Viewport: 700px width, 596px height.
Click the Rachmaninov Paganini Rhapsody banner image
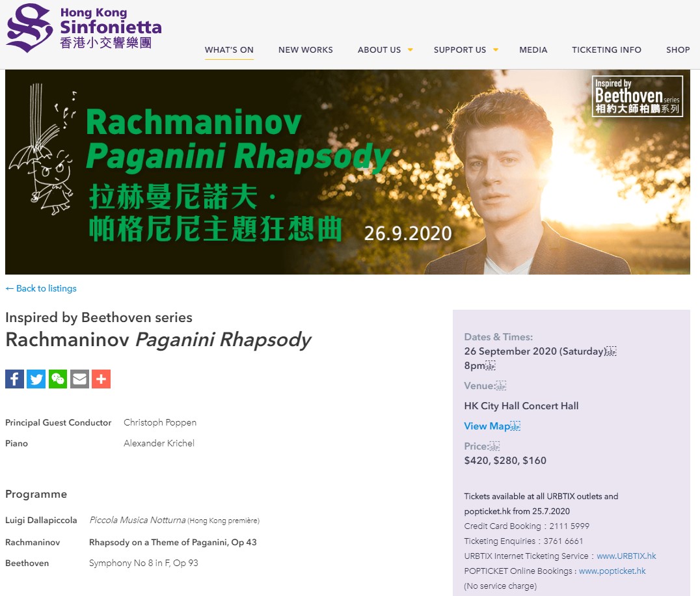[x=348, y=172]
